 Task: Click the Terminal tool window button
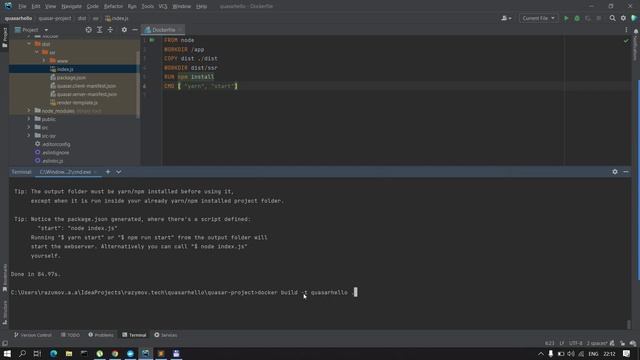coord(134,335)
